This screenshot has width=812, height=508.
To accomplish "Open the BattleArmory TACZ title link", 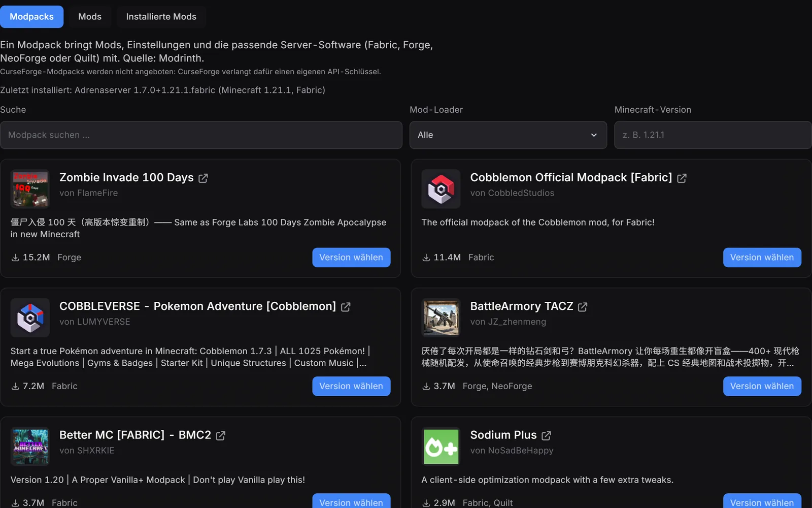I will (522, 306).
